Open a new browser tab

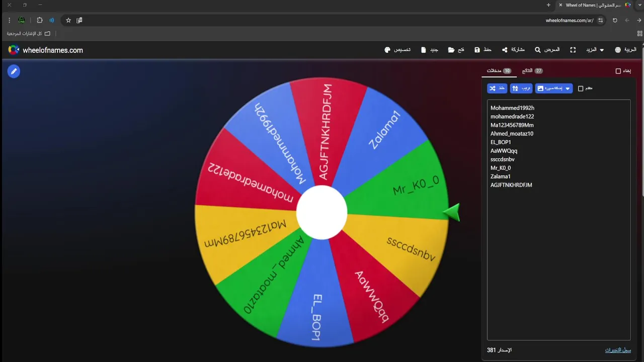548,5
